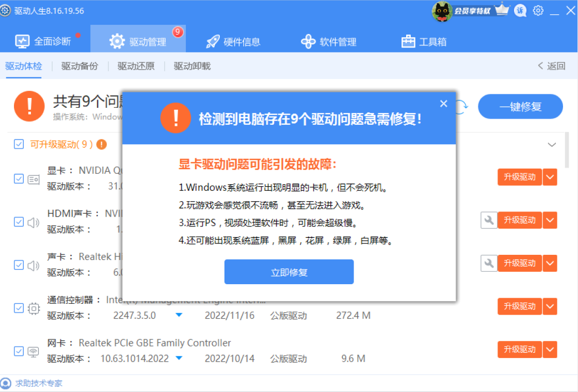
Task: Click the 一键修复 button
Action: [x=520, y=107]
